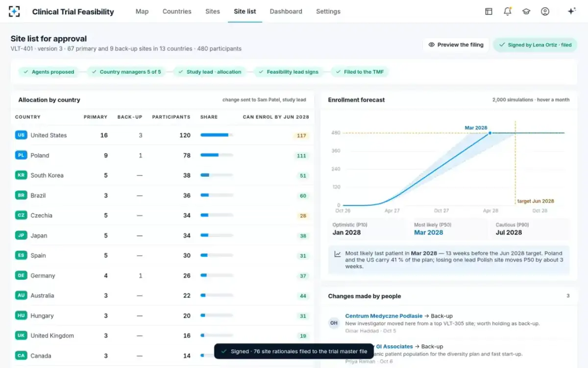Viewport: 588px width, 368px height.
Task: Click the AU country badge icon
Action: click(21, 295)
